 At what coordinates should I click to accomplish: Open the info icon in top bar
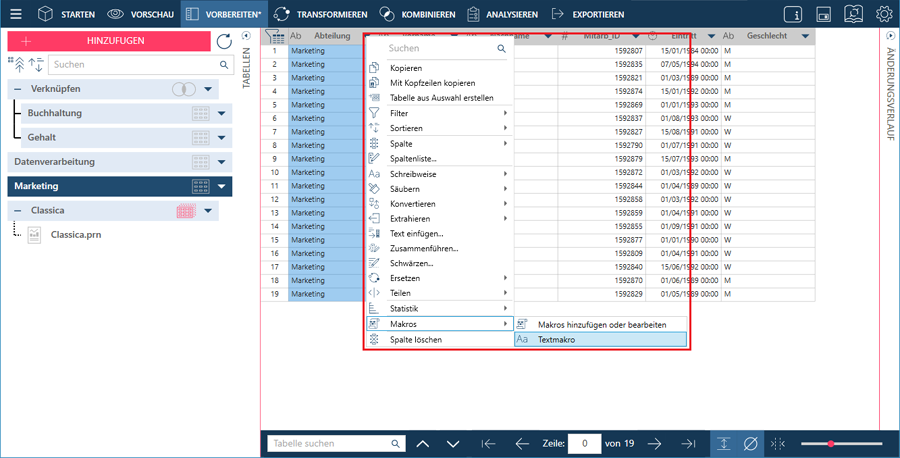[792, 14]
